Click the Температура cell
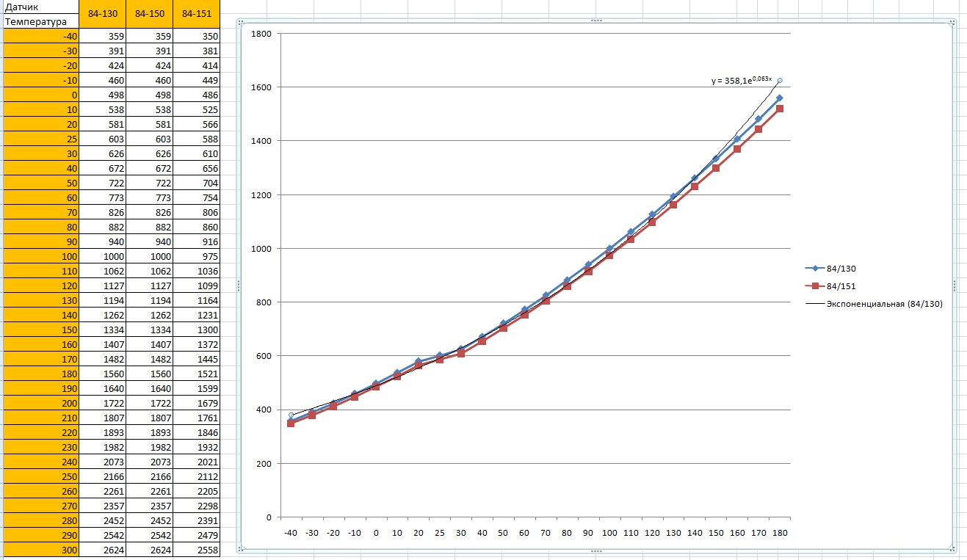Screen dimensions: 967x560 pos(40,21)
